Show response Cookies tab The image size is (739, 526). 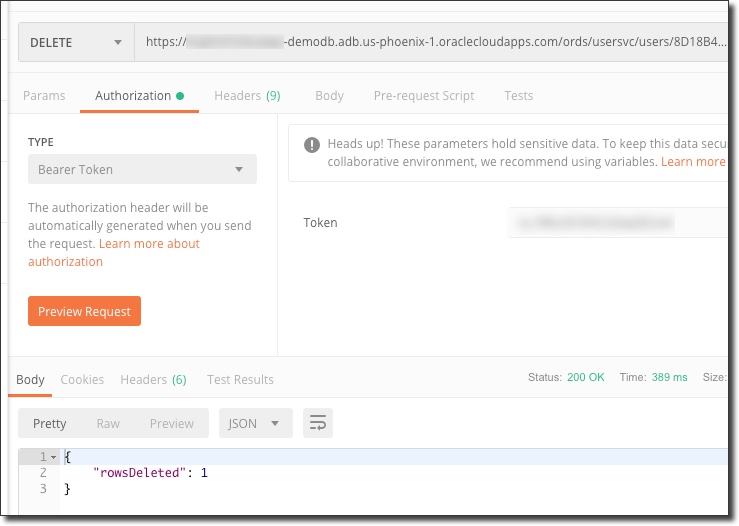[82, 379]
